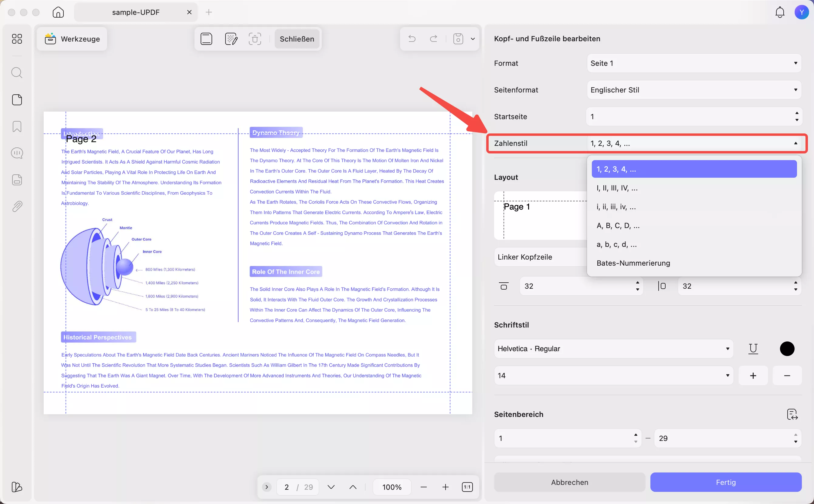Click the save icon in the toolbar
Image resolution: width=814 pixels, height=504 pixels.
[x=458, y=39]
